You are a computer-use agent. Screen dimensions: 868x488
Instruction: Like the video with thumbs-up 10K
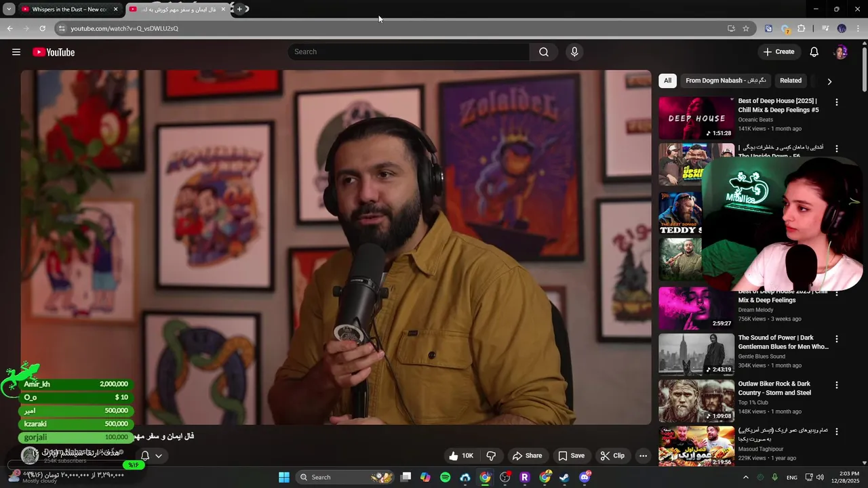point(461,456)
